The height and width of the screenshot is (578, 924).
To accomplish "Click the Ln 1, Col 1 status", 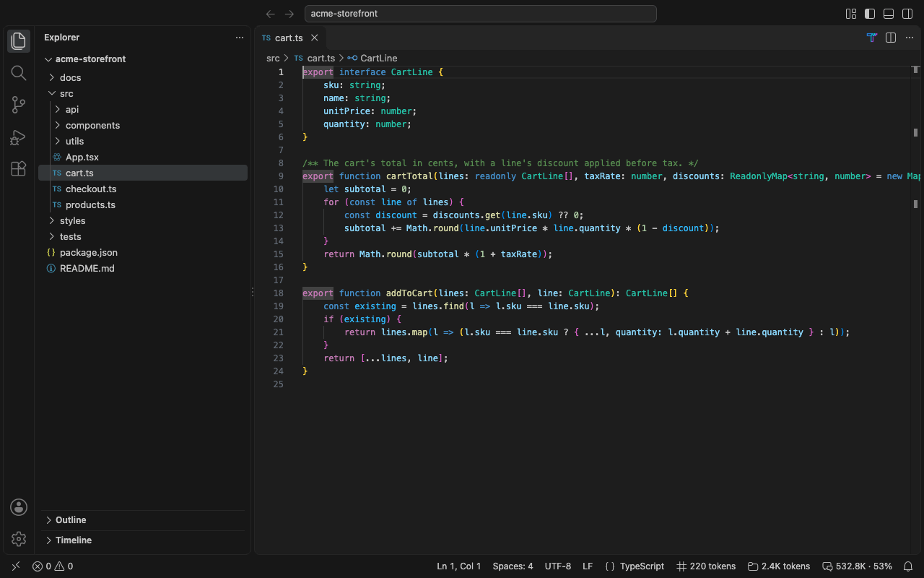I will click(459, 566).
